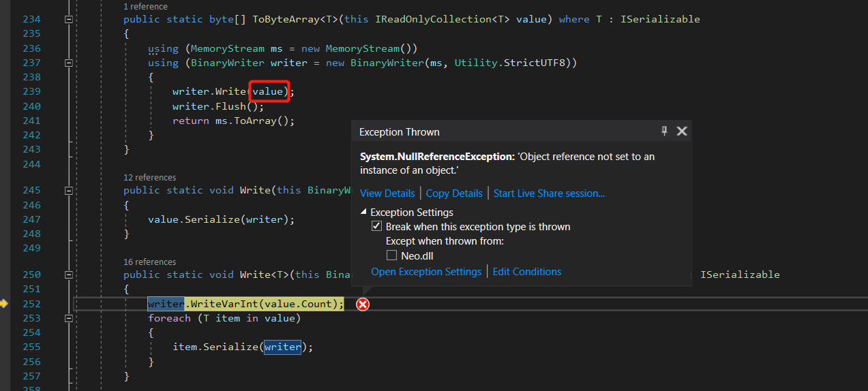Open Exception Settings link
The image size is (868, 391).
click(426, 272)
